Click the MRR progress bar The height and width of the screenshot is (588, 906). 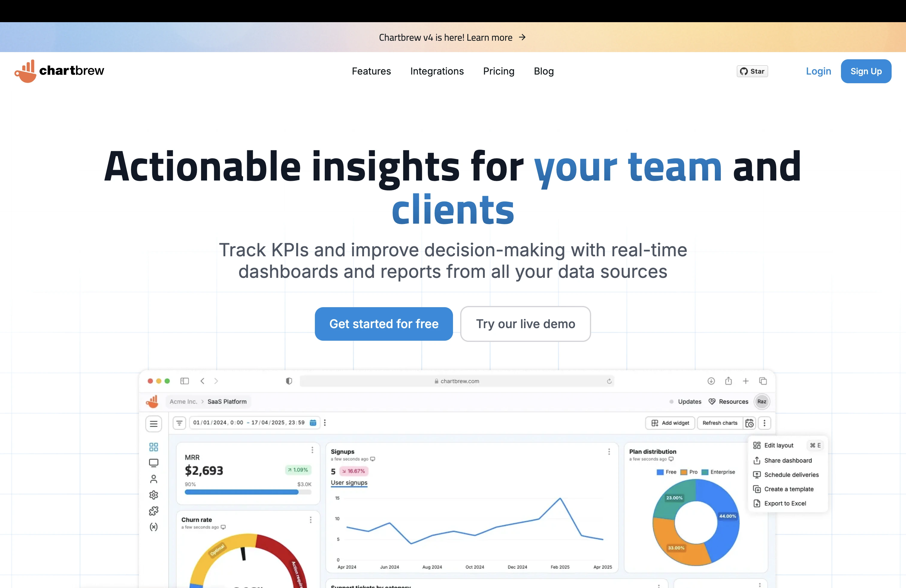click(x=248, y=492)
